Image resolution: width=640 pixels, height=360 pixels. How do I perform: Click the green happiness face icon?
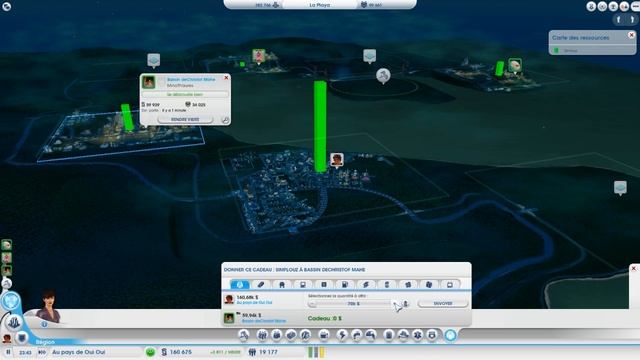(150, 352)
